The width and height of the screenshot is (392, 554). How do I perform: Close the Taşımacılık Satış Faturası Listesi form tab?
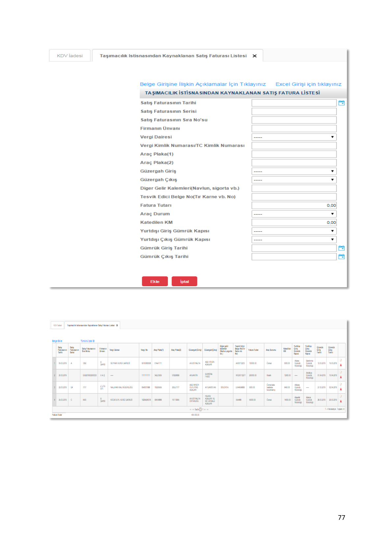pyautogui.click(x=254, y=56)
